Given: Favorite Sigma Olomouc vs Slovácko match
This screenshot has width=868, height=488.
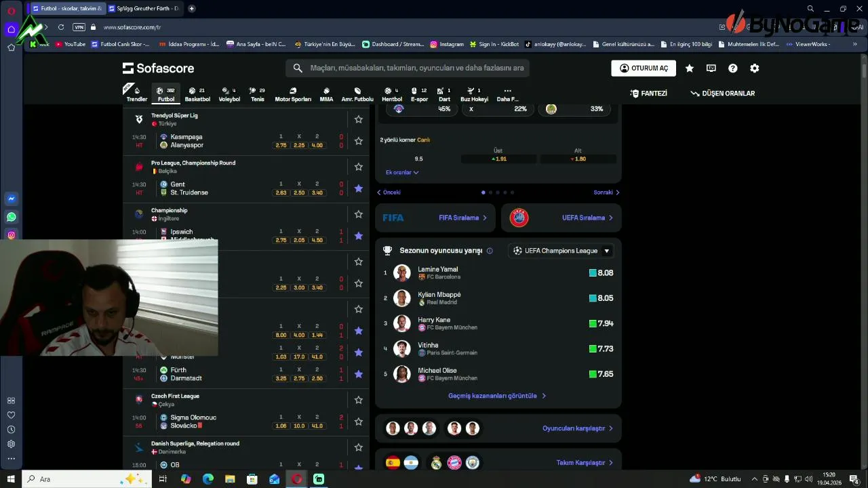Looking at the screenshot, I should tap(359, 422).
